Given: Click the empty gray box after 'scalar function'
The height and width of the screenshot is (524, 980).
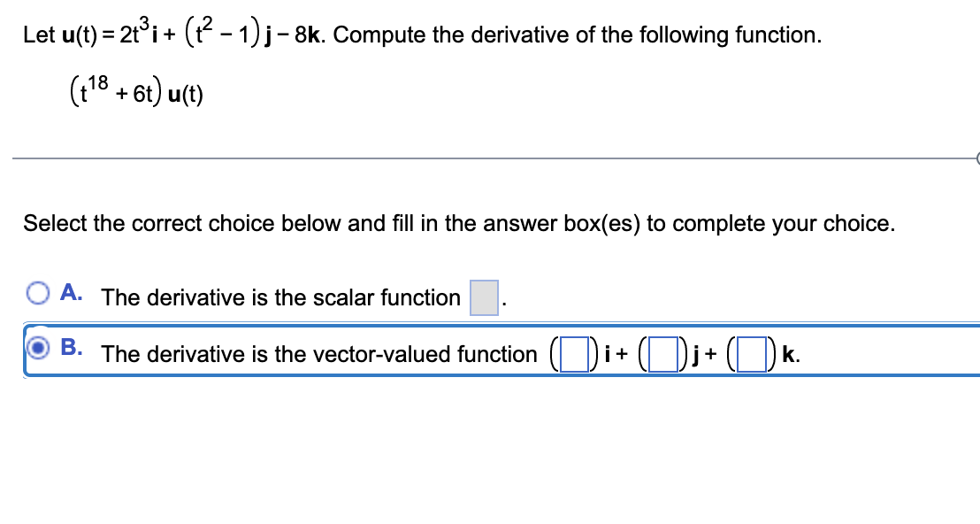Looking at the screenshot, I should pos(483,296).
